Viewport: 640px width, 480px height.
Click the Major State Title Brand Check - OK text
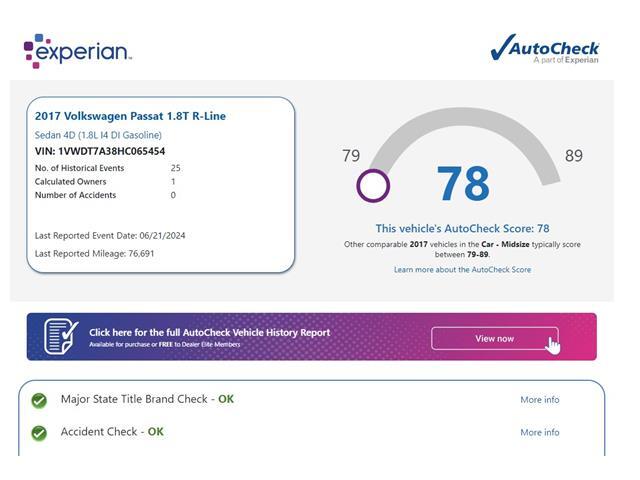coord(147,399)
